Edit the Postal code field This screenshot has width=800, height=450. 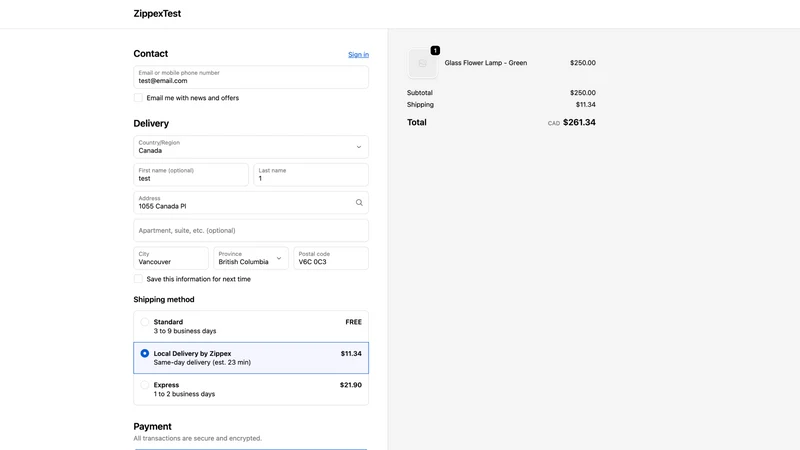click(331, 258)
